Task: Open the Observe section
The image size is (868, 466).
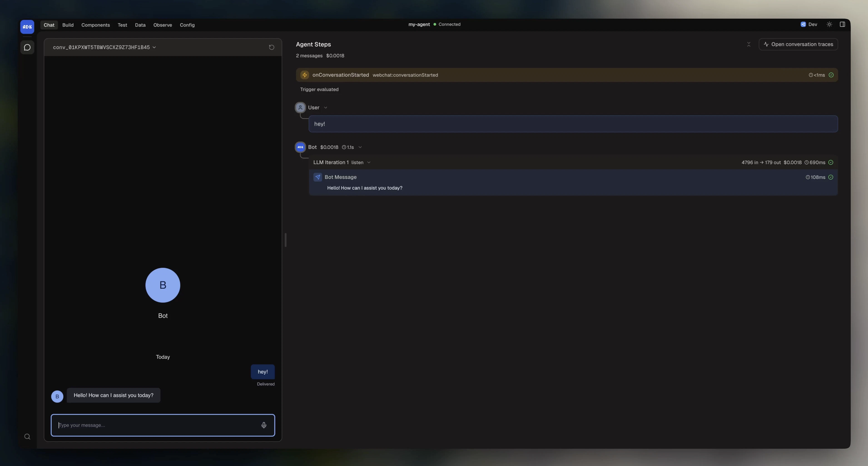Action: point(163,25)
